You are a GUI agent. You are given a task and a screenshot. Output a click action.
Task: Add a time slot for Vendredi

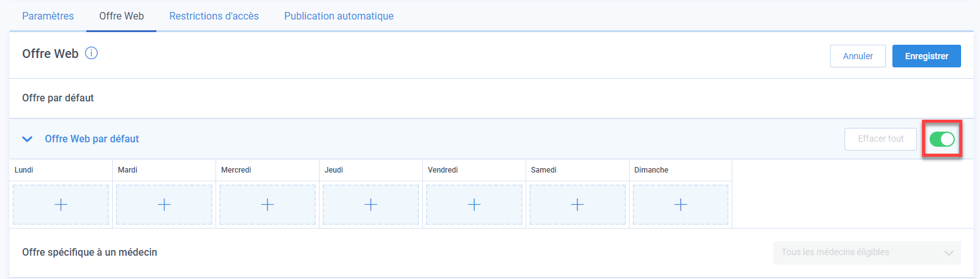pyautogui.click(x=474, y=205)
